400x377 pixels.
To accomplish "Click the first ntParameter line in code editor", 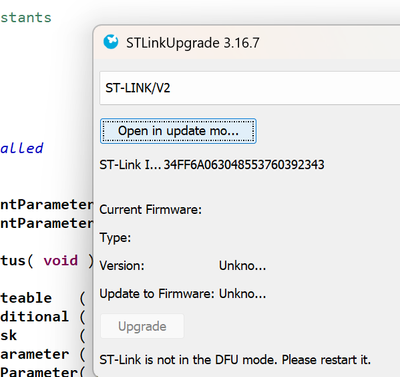I will pos(47,204).
